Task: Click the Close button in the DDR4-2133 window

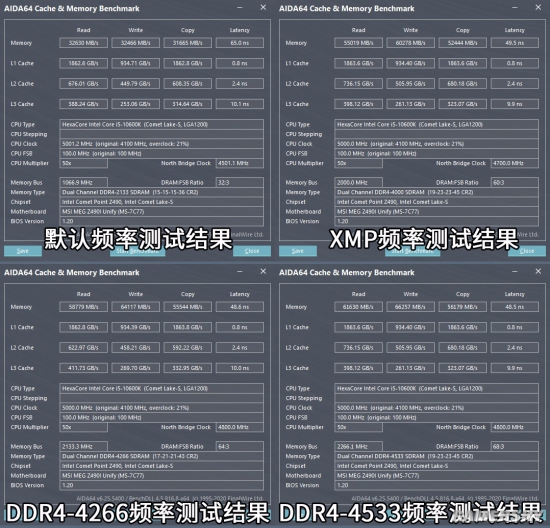Action: point(252,251)
